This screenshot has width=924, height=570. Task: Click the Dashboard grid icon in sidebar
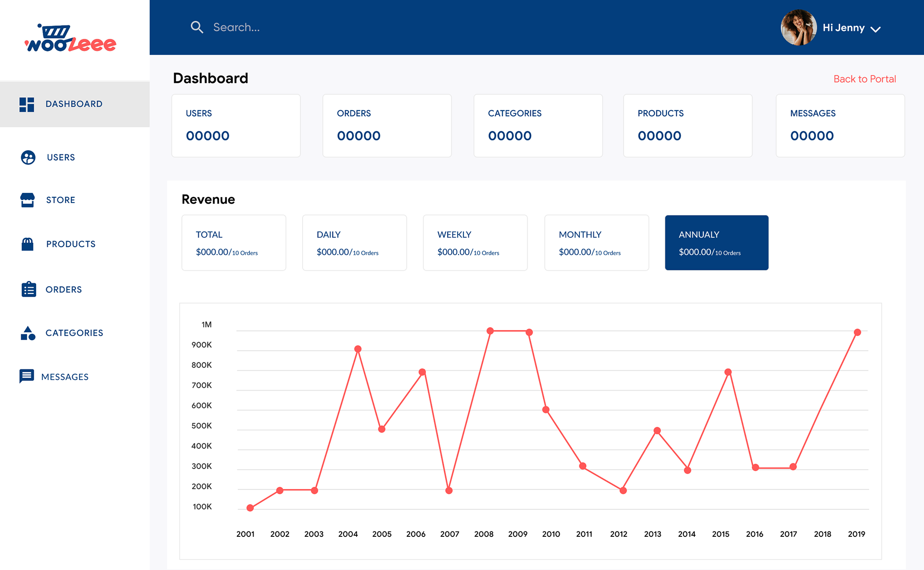click(x=26, y=104)
